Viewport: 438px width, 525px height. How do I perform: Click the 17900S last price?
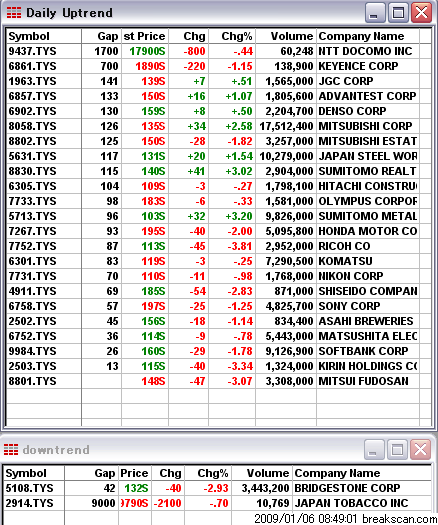coord(147,51)
